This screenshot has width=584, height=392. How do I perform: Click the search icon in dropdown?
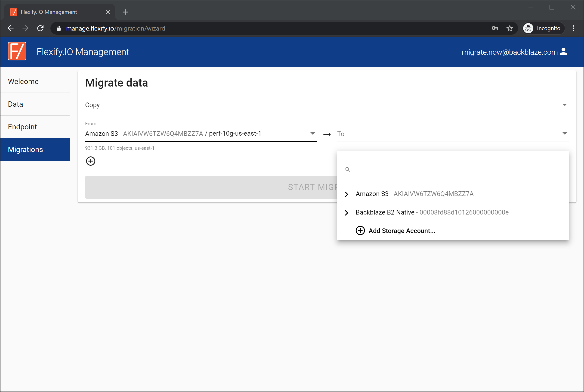coord(348,170)
